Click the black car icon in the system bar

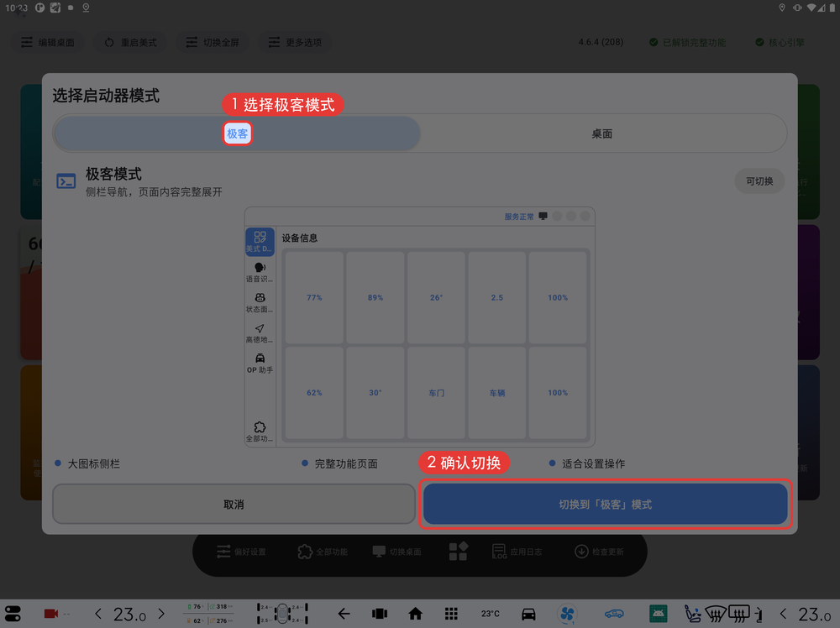(528, 614)
